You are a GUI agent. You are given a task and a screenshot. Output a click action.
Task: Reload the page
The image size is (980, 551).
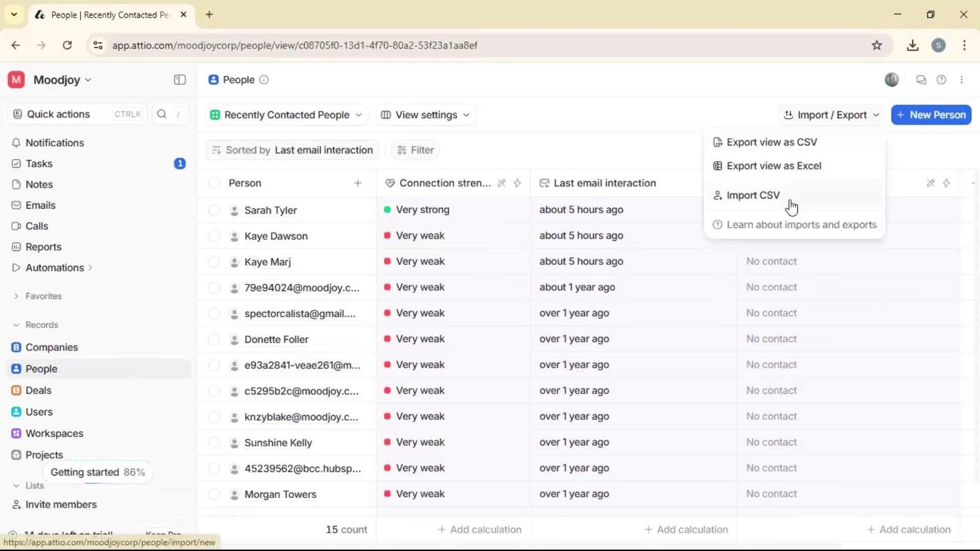(67, 45)
